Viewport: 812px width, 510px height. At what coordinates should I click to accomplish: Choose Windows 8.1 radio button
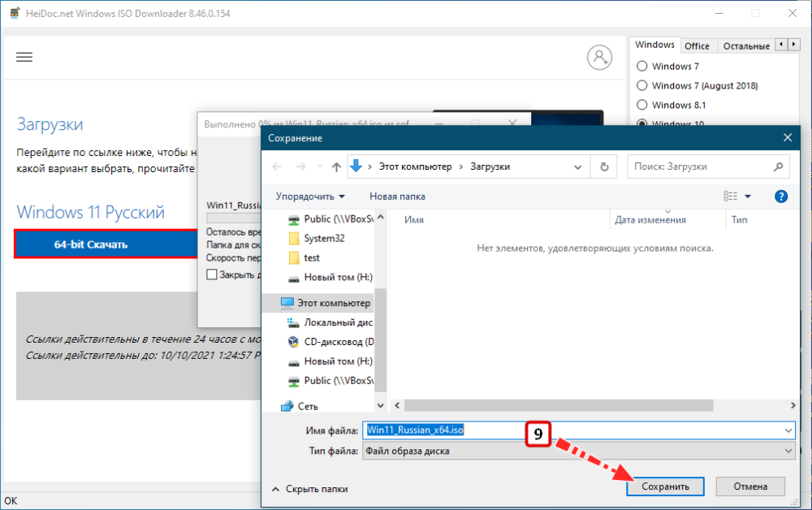coord(642,105)
